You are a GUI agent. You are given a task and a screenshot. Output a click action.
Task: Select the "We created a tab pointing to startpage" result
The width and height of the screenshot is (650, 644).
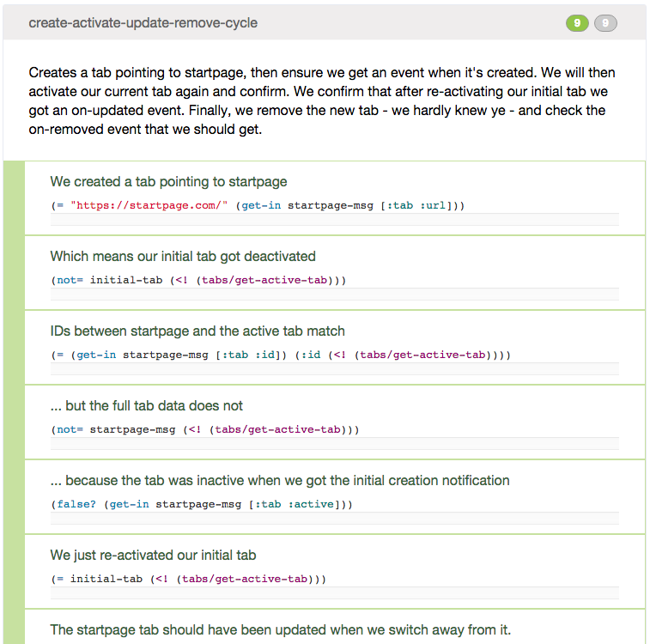pyautogui.click(x=168, y=182)
